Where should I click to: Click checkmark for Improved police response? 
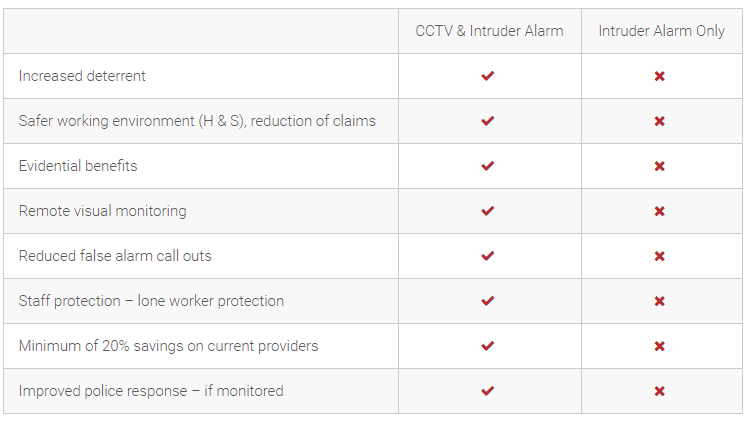[488, 390]
